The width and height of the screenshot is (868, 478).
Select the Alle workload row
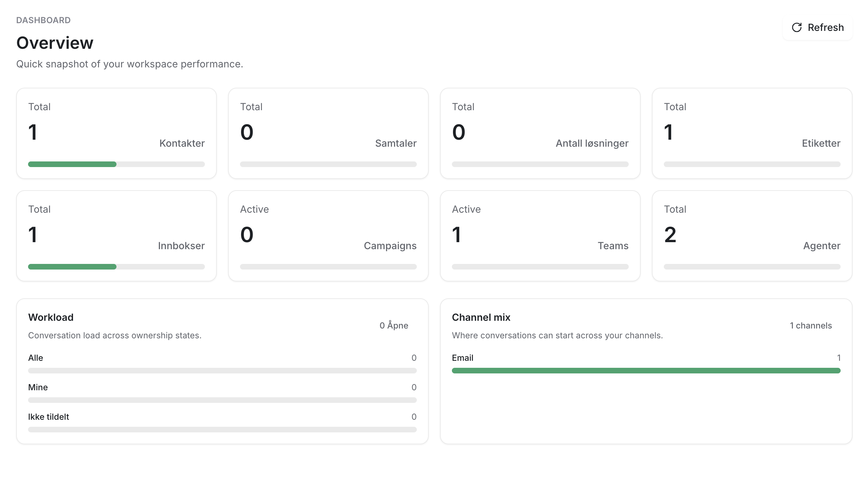tap(35, 358)
